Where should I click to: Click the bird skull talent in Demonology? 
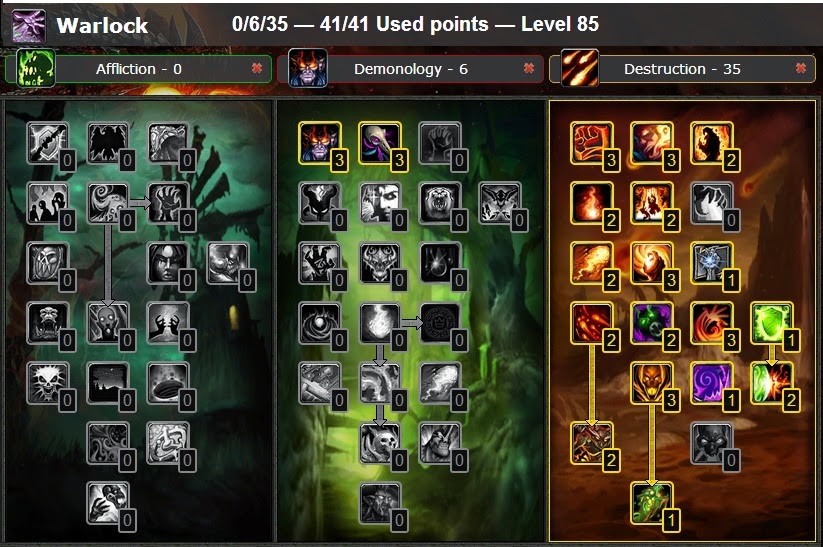[x=379, y=143]
